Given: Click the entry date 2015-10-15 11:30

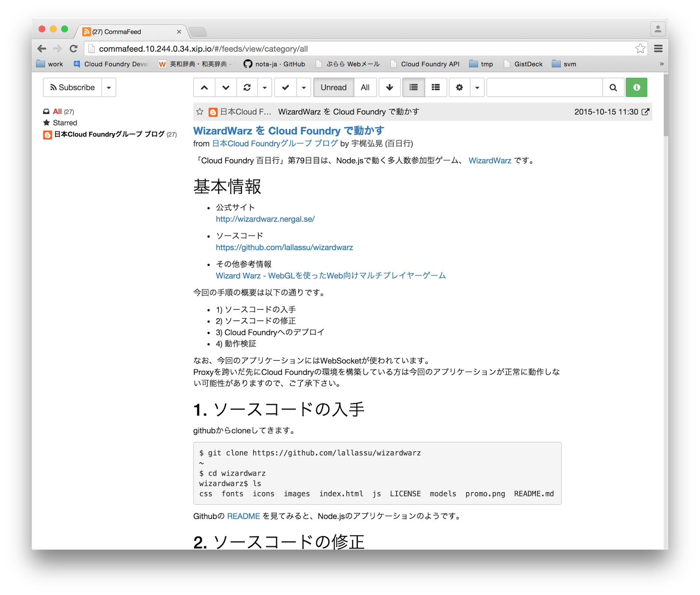Looking at the screenshot, I should click(x=606, y=112).
